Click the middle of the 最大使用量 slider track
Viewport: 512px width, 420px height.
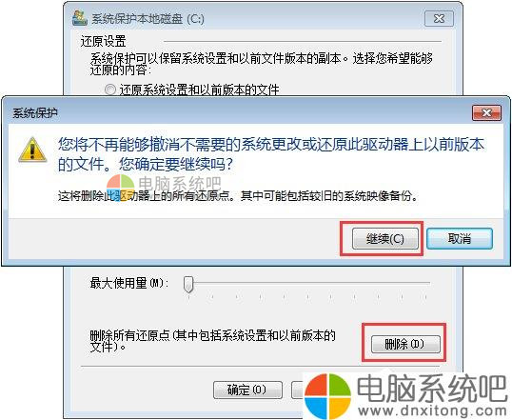[307, 282]
